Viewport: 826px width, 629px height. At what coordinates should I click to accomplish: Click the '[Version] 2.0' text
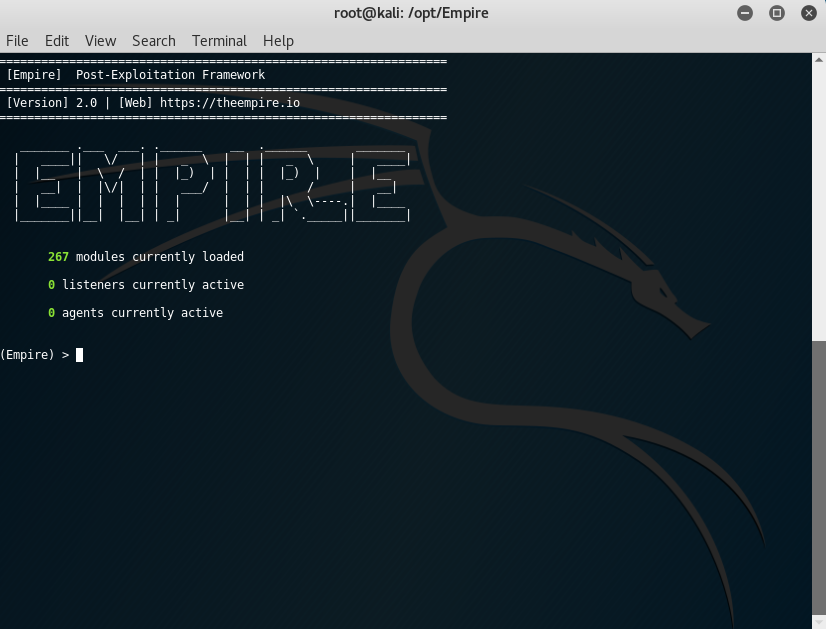pyautogui.click(x=52, y=103)
